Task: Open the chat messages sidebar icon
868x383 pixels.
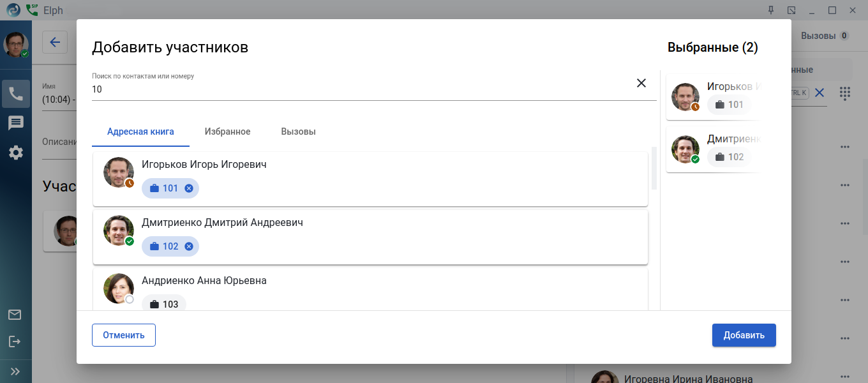Action: tap(16, 123)
